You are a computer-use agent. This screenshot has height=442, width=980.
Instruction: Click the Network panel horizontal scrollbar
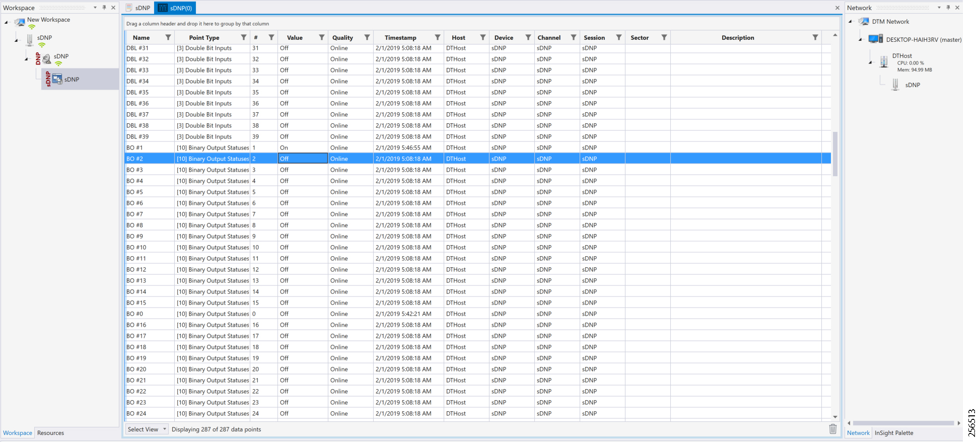click(x=904, y=423)
